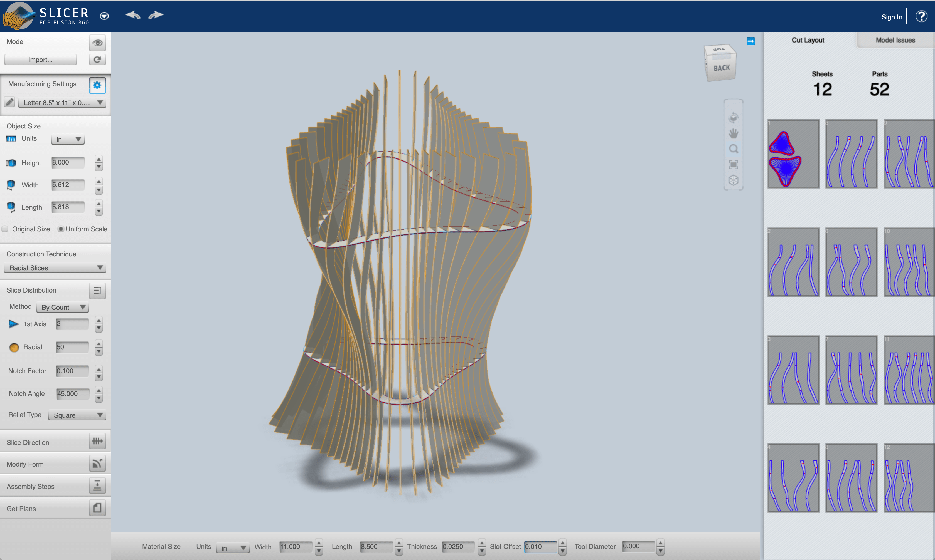Switch to the Cut Layout tab
The width and height of the screenshot is (935, 560).
[x=808, y=40]
